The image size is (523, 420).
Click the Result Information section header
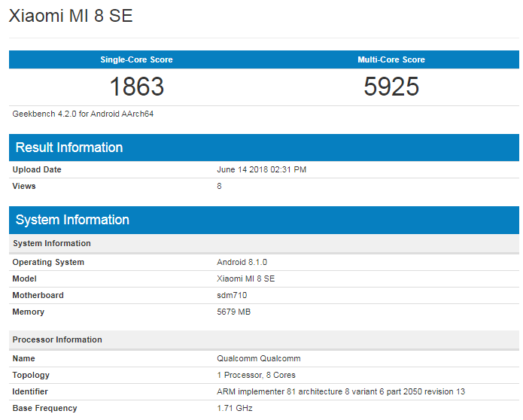pos(69,148)
